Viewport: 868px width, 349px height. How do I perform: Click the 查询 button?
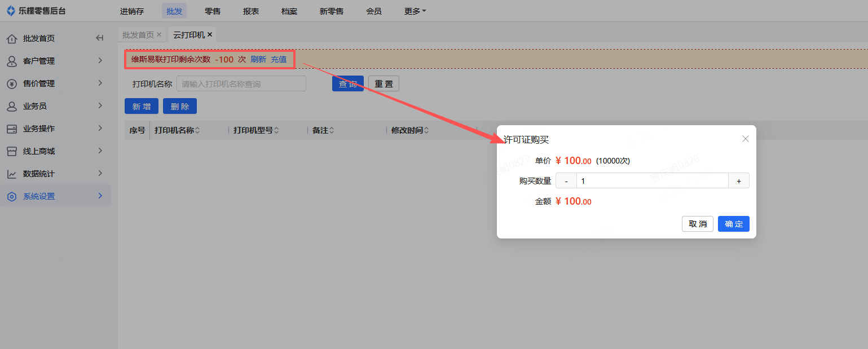pyautogui.click(x=348, y=83)
